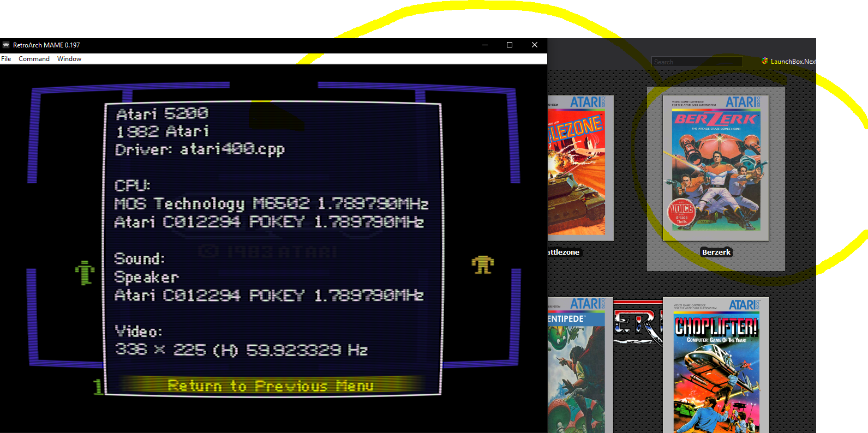
Task: Click the 'MOS Technology M6502' CPU line
Action: (271, 204)
